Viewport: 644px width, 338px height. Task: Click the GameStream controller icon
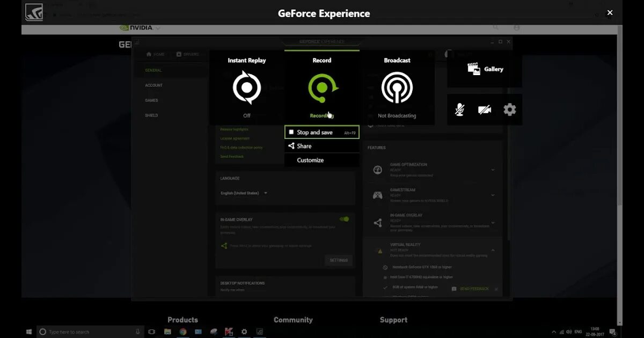point(378,196)
